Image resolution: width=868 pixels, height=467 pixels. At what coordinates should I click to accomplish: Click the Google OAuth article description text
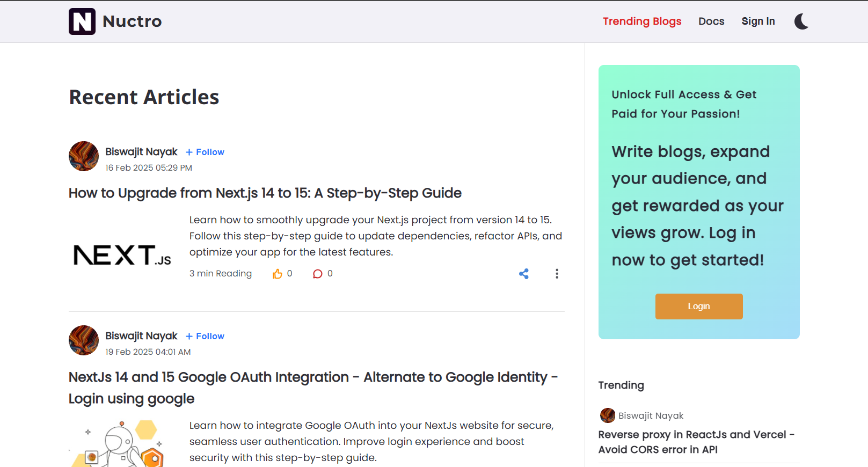pyautogui.click(x=371, y=442)
